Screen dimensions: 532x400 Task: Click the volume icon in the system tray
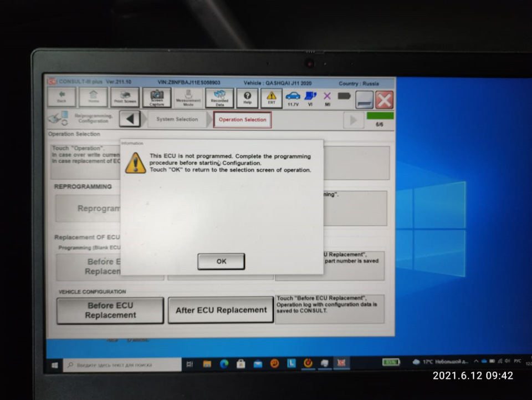(507, 361)
